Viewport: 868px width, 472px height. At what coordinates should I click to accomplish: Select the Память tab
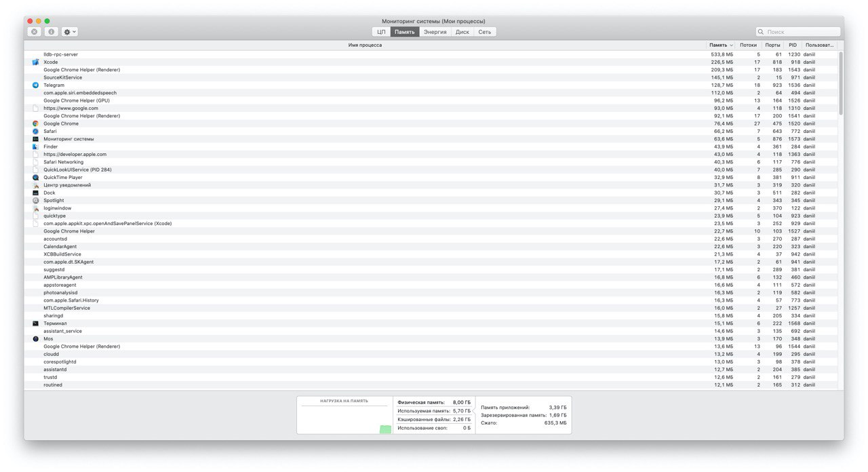[405, 32]
